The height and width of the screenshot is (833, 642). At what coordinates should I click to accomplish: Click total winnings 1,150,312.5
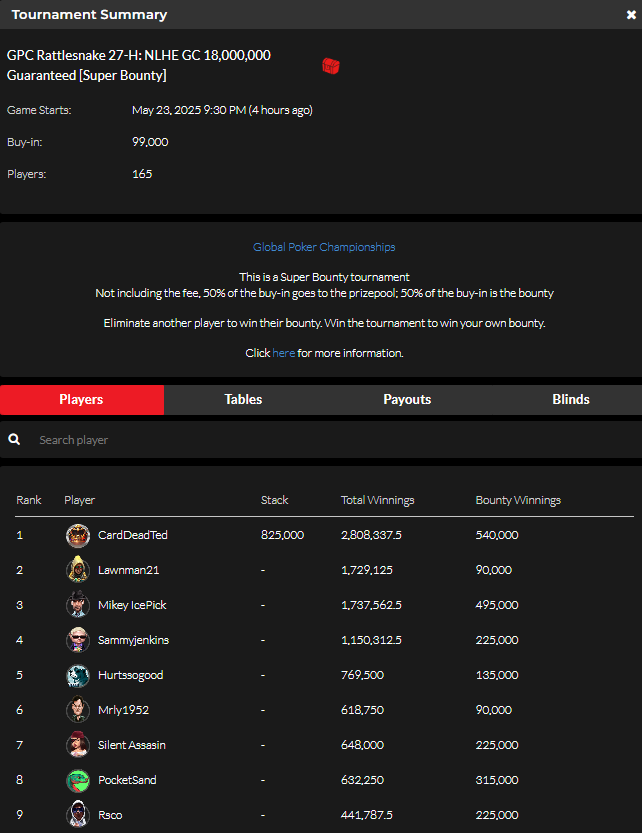371,640
